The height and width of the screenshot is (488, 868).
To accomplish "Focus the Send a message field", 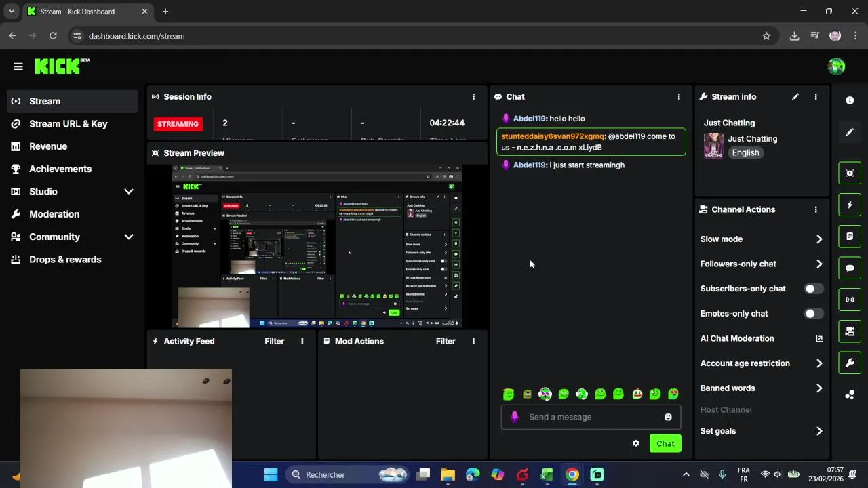I will click(x=590, y=417).
